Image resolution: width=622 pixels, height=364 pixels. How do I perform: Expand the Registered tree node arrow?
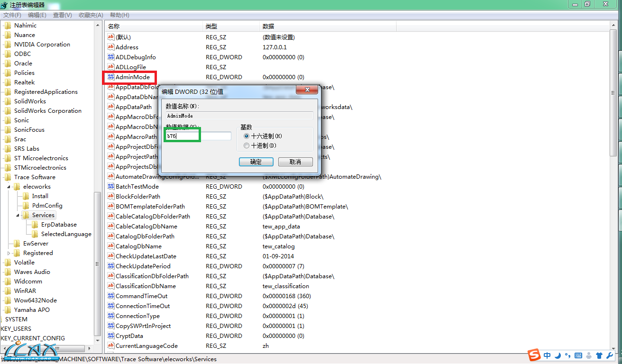click(9, 253)
